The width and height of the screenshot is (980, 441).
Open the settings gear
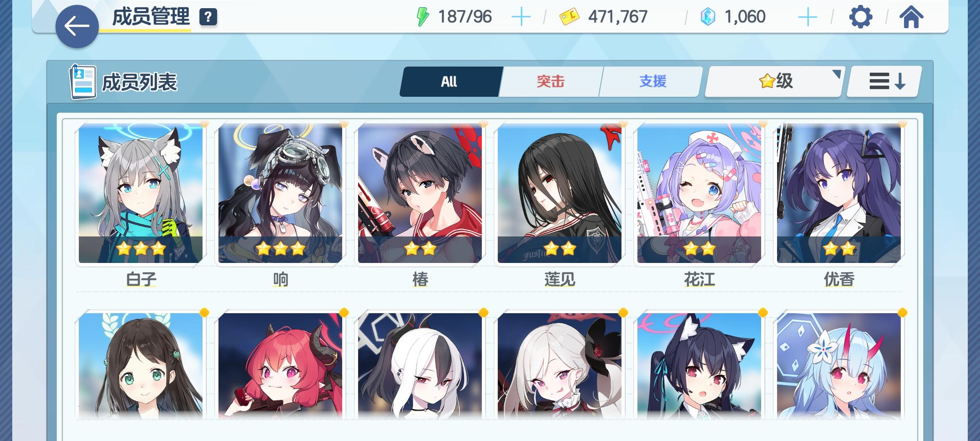(860, 17)
